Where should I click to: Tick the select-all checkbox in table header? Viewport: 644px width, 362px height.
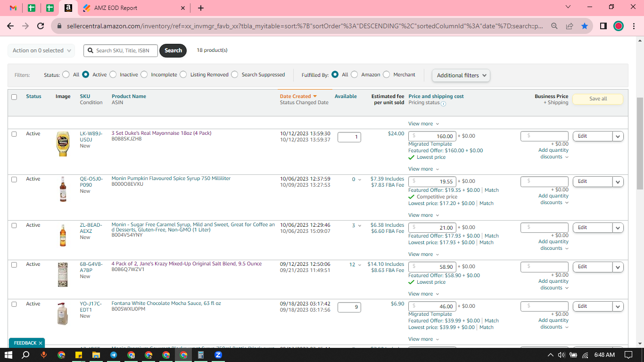[14, 97]
